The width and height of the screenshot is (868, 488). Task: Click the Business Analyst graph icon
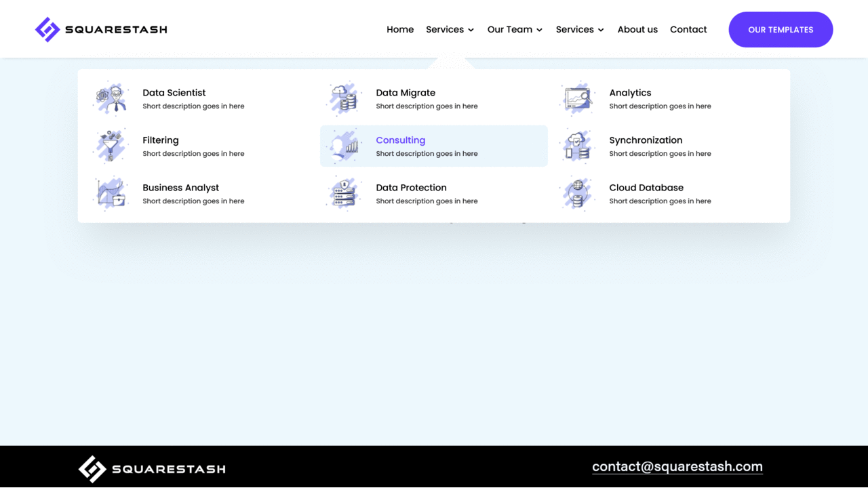point(111,193)
